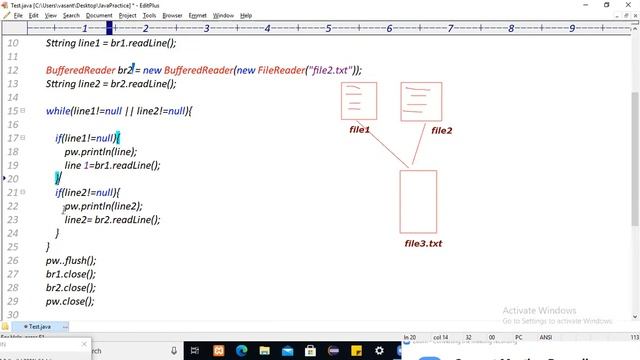
Task: Click the document tab overflow button
Action: click(x=65, y=327)
